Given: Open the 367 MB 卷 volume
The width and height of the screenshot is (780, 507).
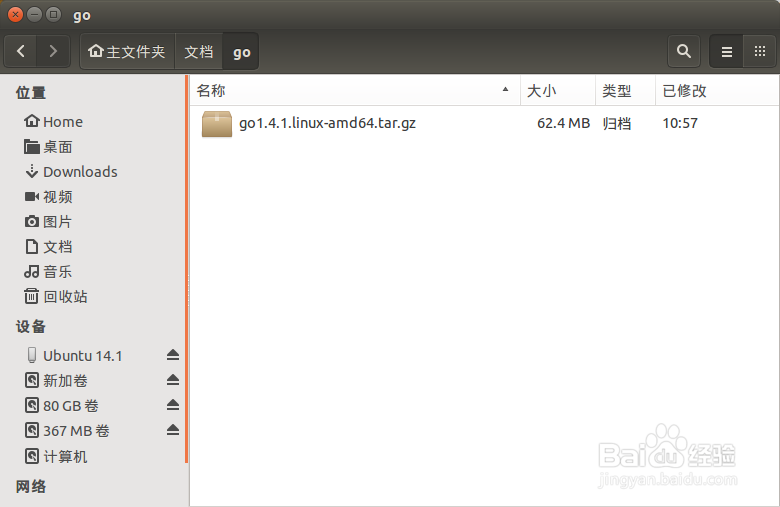Looking at the screenshot, I should pos(76,430).
